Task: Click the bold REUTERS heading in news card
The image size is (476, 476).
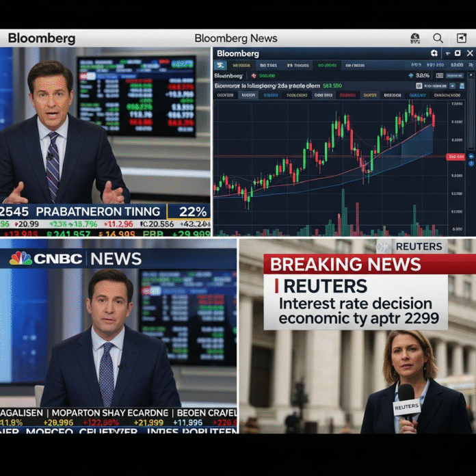Action: coord(325,286)
